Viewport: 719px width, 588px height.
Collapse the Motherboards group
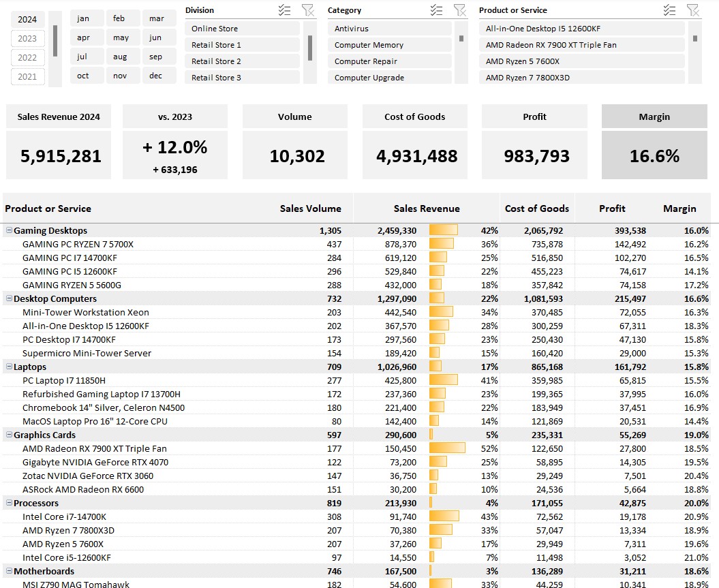[10, 571]
